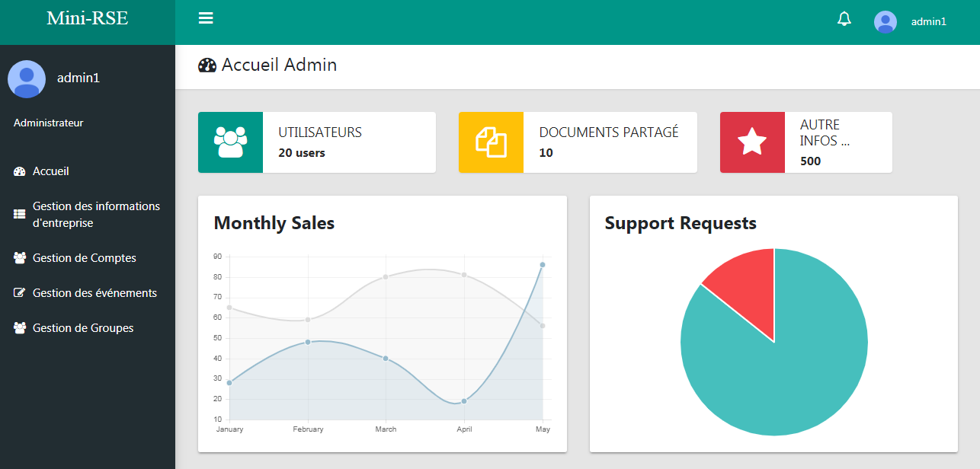980x469 pixels.
Task: Click the AUTRE INFOS card title
Action: coord(825,132)
